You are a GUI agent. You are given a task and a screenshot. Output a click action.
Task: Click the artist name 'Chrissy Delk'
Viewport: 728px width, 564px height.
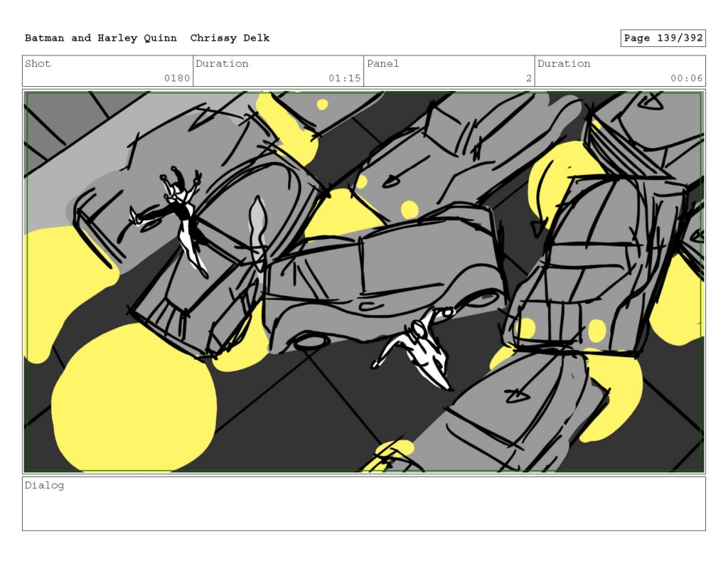tap(230, 38)
